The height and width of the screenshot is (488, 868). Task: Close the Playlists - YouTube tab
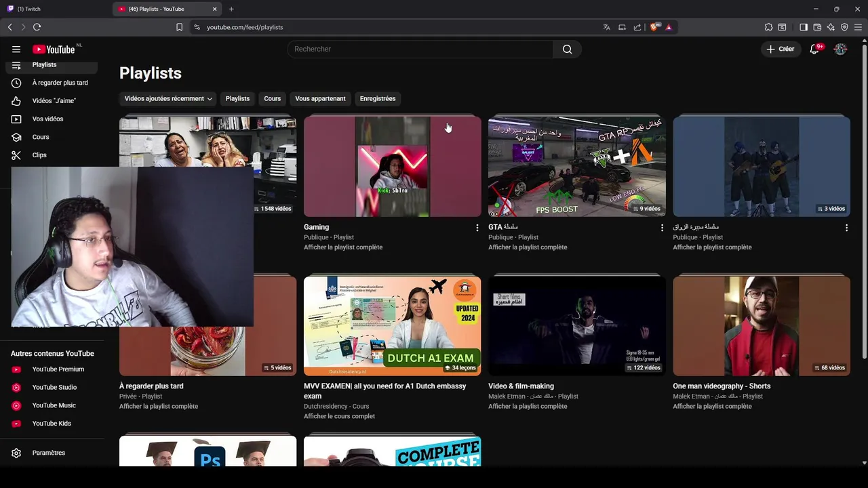click(x=214, y=9)
